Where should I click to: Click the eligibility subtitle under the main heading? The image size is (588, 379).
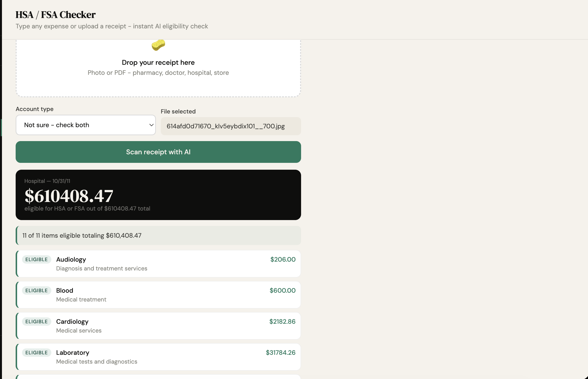point(112,26)
